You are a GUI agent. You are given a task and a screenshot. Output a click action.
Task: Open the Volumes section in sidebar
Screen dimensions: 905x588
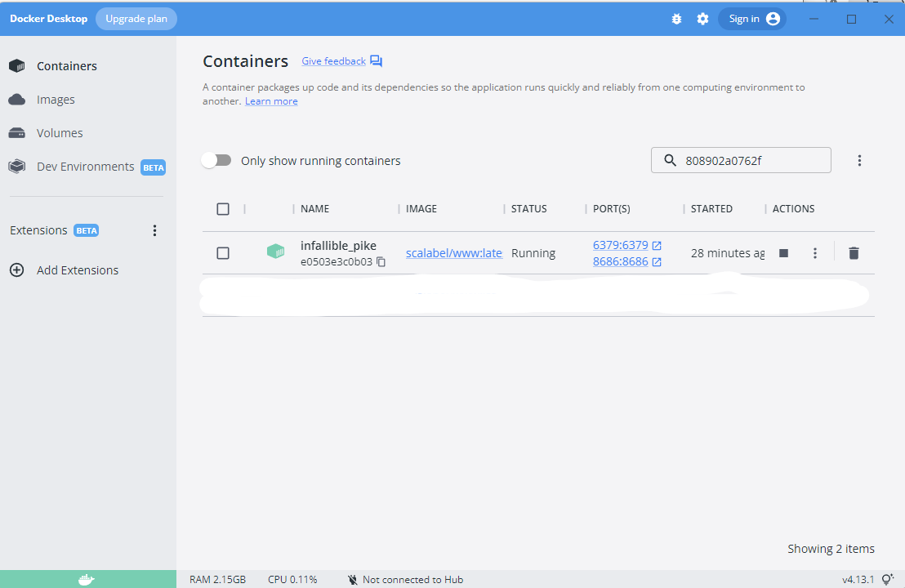[x=60, y=133]
